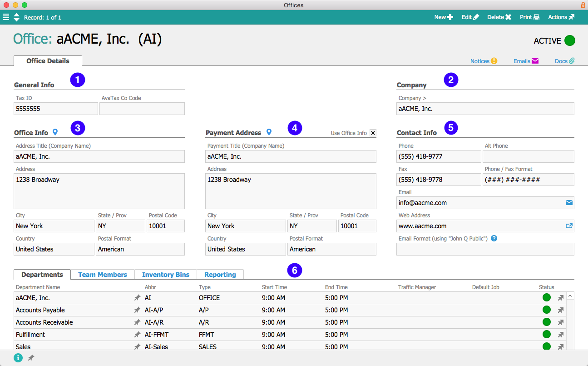Click the info icon in bottom bar
This screenshot has height=366, width=588.
click(x=18, y=358)
